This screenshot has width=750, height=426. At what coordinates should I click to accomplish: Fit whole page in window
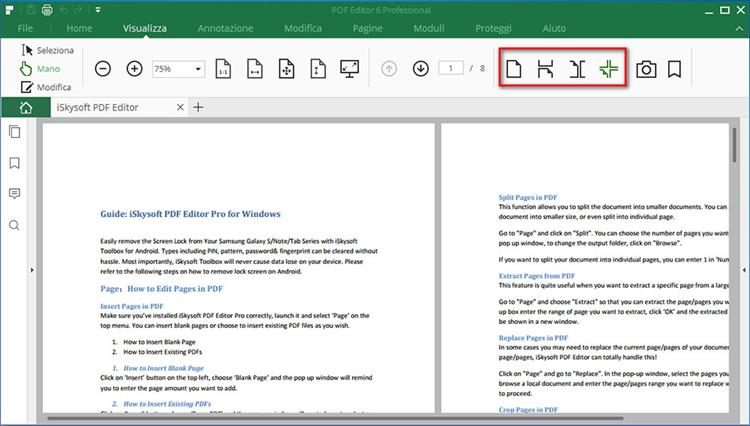(287, 69)
